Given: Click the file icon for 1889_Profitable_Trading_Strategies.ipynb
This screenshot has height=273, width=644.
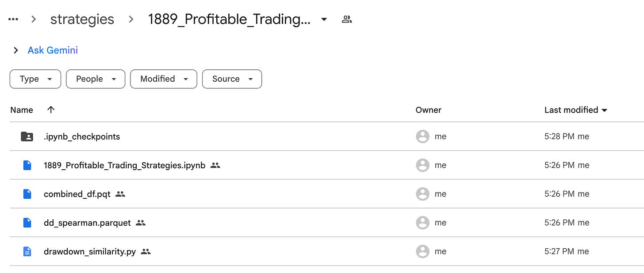Looking at the screenshot, I should click(27, 165).
